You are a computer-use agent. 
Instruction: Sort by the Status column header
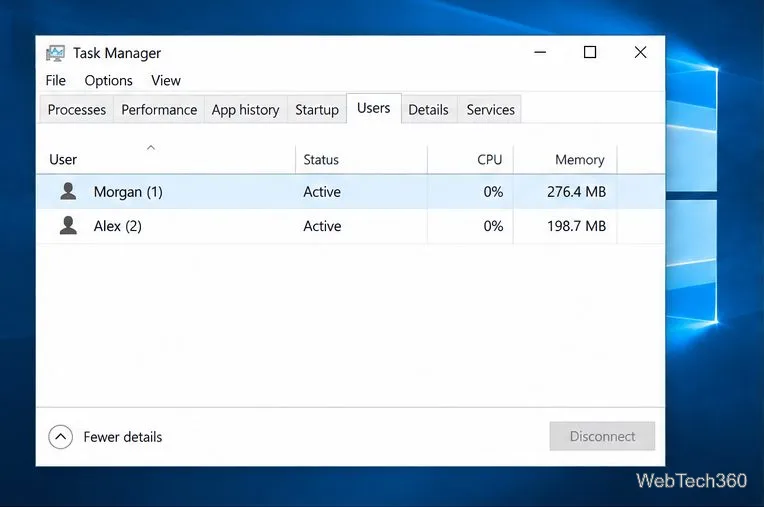[362, 159]
